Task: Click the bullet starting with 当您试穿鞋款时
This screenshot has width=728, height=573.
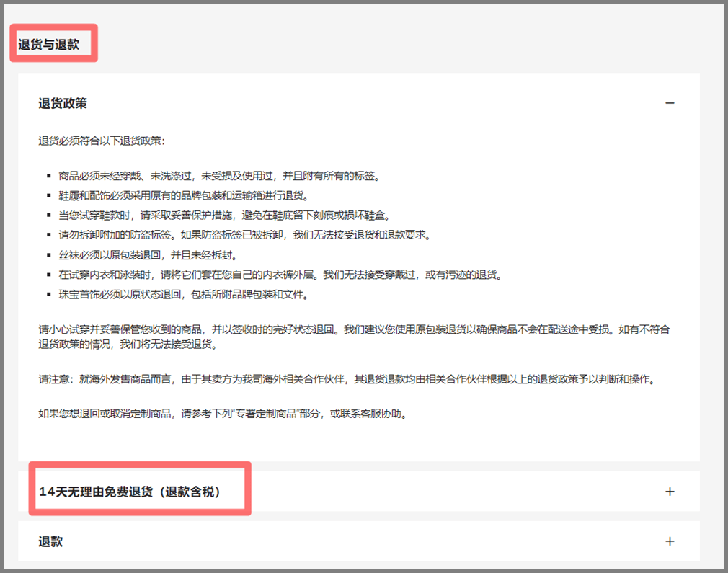Action: coord(224,216)
